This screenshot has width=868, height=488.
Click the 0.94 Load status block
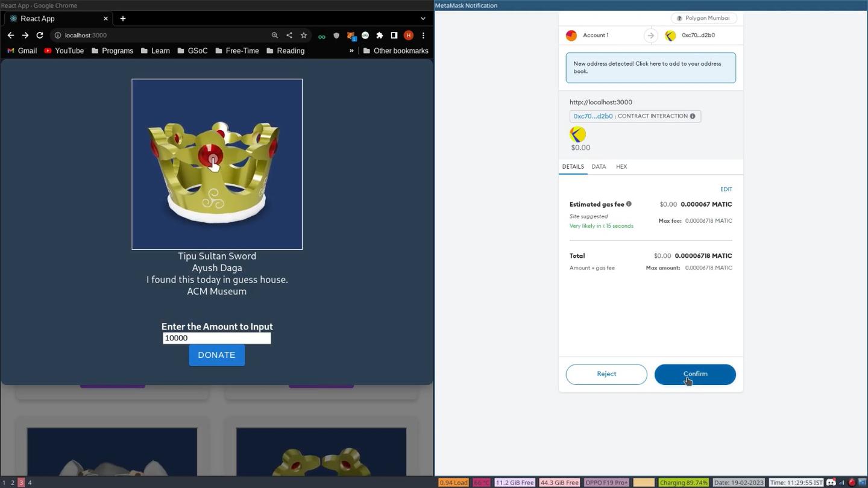click(453, 483)
